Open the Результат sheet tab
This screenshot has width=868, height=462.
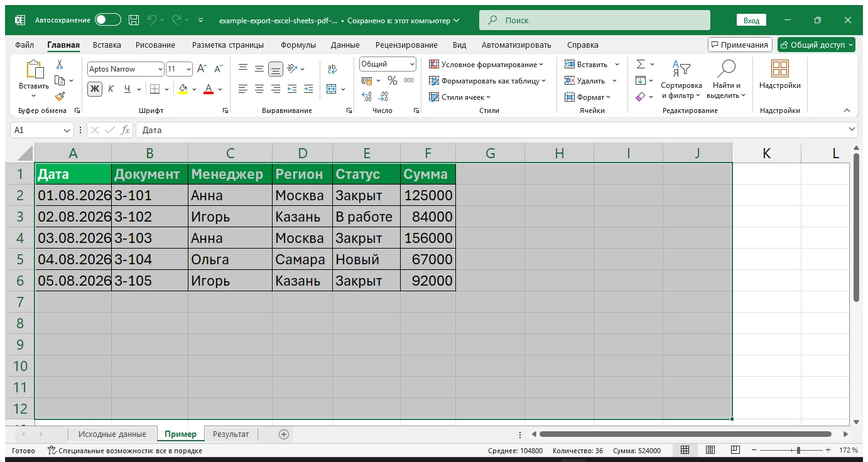pos(231,434)
